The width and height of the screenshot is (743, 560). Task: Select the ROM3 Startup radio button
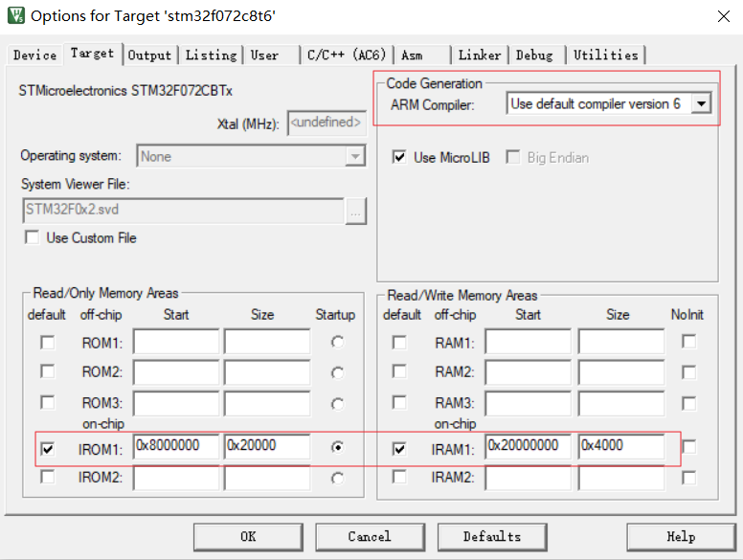pos(337,404)
